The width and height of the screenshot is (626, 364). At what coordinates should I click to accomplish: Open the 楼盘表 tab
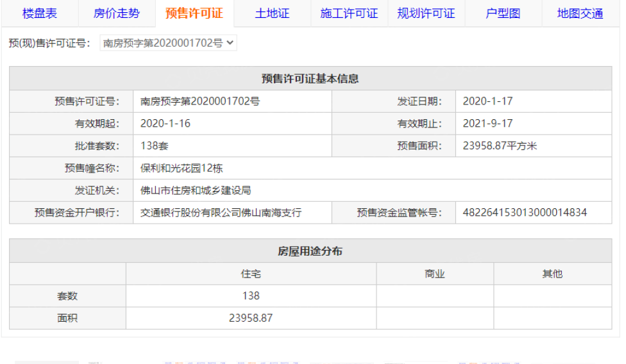click(x=40, y=13)
